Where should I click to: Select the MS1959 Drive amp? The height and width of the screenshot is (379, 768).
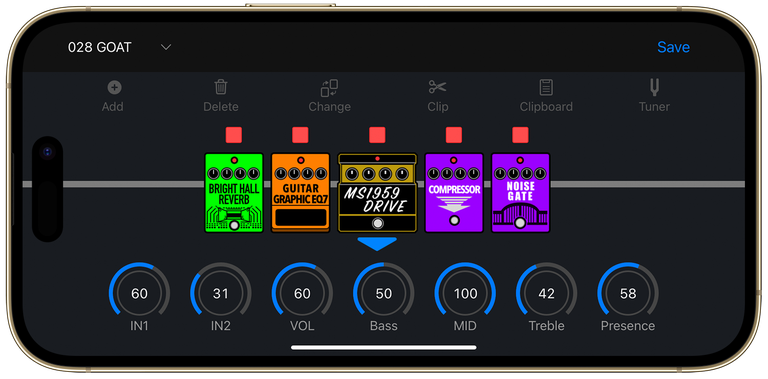click(x=377, y=192)
